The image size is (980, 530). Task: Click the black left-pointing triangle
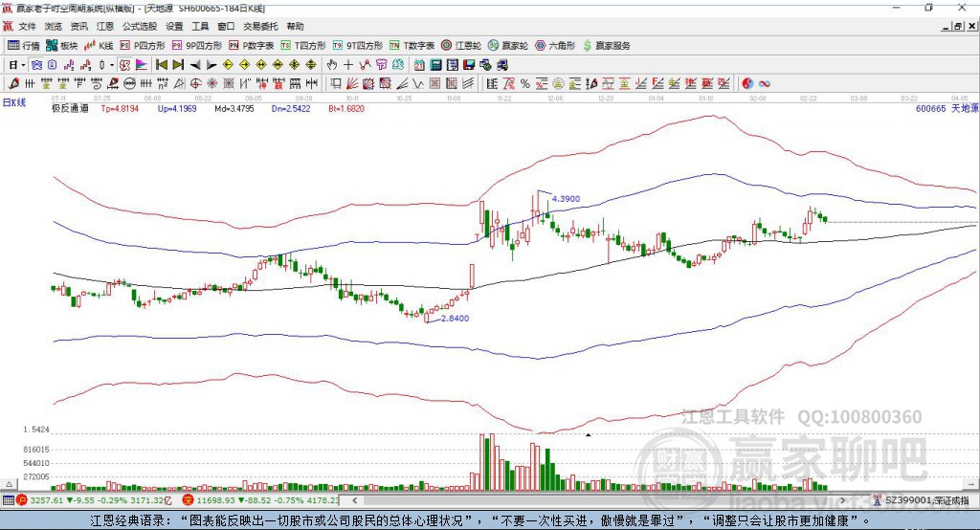tap(195, 65)
